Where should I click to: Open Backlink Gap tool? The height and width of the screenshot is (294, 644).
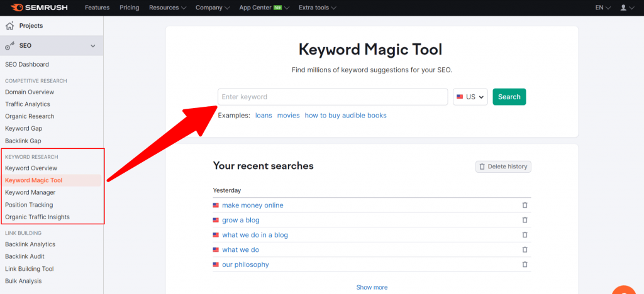[23, 141]
